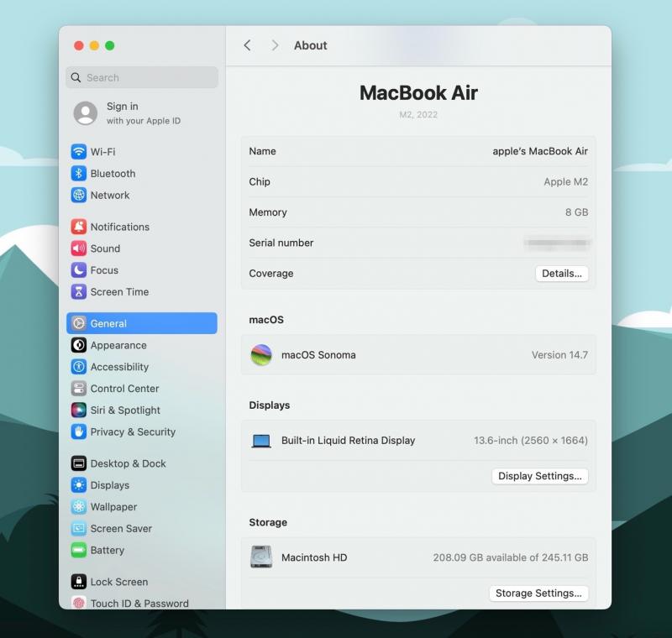Click the M2, 2022 subtitle

coord(418,115)
